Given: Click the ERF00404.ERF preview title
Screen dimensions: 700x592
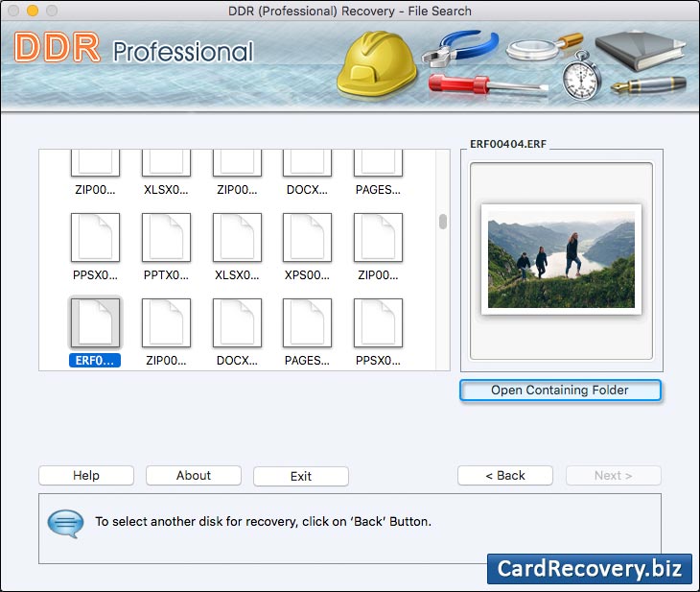Looking at the screenshot, I should [x=508, y=144].
